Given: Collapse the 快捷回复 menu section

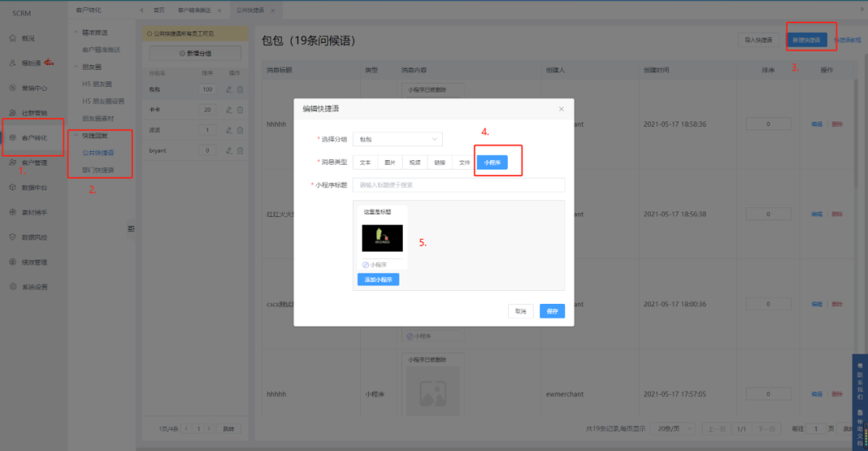Looking at the screenshot, I should coord(76,135).
